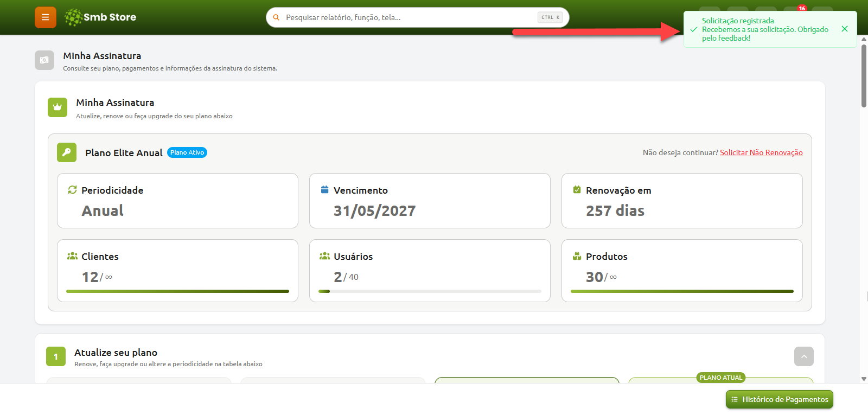This screenshot has height=415, width=868.
Task: Click the due date '31/05/2027'
Action: (x=374, y=210)
